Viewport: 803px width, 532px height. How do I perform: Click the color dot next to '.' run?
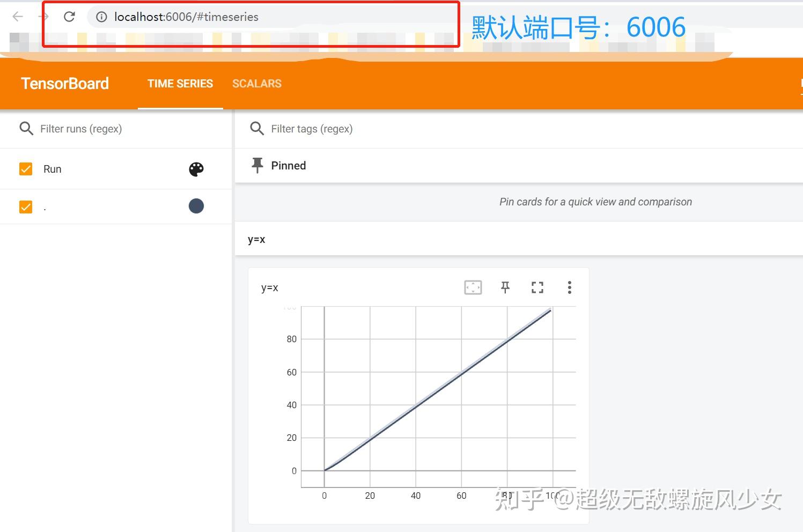point(196,206)
